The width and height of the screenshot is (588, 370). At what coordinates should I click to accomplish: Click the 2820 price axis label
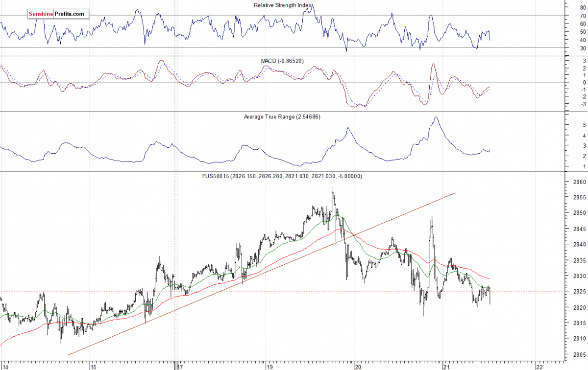579,307
